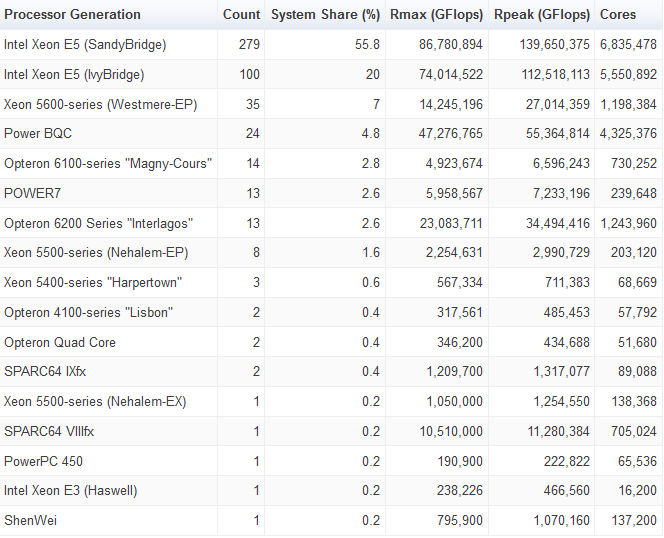
Task: Select Opteron 4100-series "Lisbon" name
Action: coord(89,313)
